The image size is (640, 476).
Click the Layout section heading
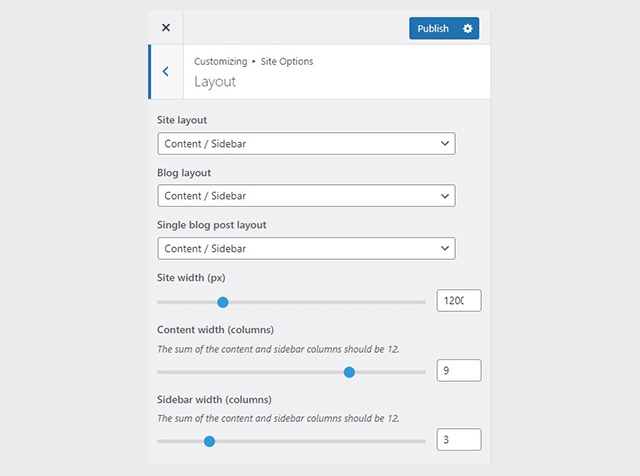click(x=215, y=82)
